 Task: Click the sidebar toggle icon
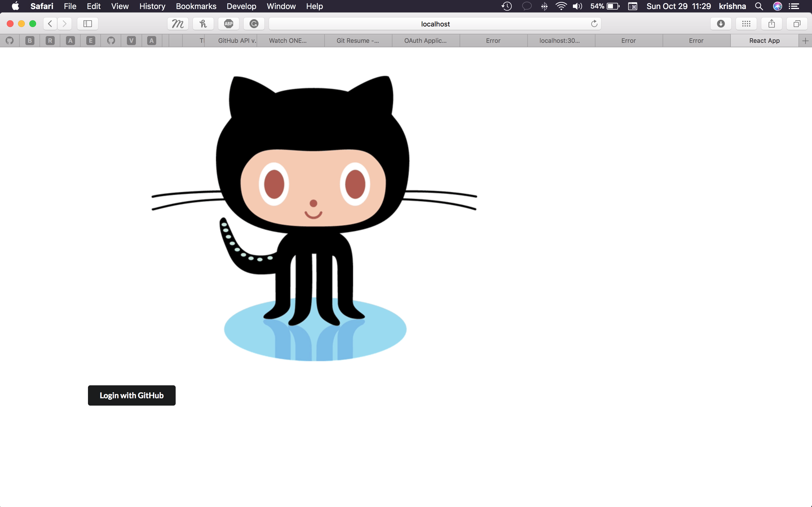point(88,23)
